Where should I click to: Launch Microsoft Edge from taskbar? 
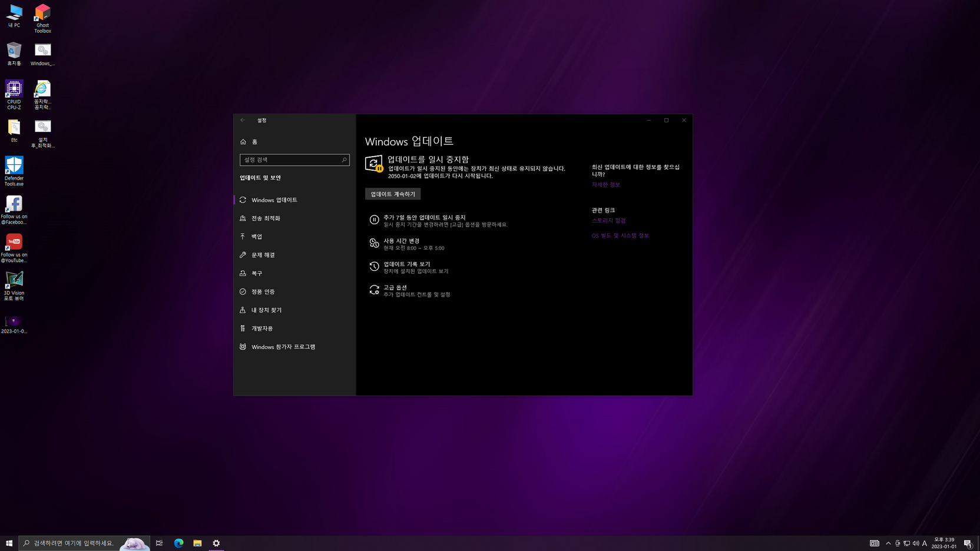point(178,543)
